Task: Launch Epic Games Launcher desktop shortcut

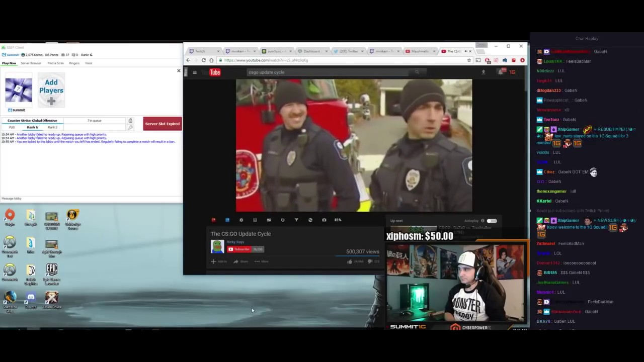Action: 51,271
